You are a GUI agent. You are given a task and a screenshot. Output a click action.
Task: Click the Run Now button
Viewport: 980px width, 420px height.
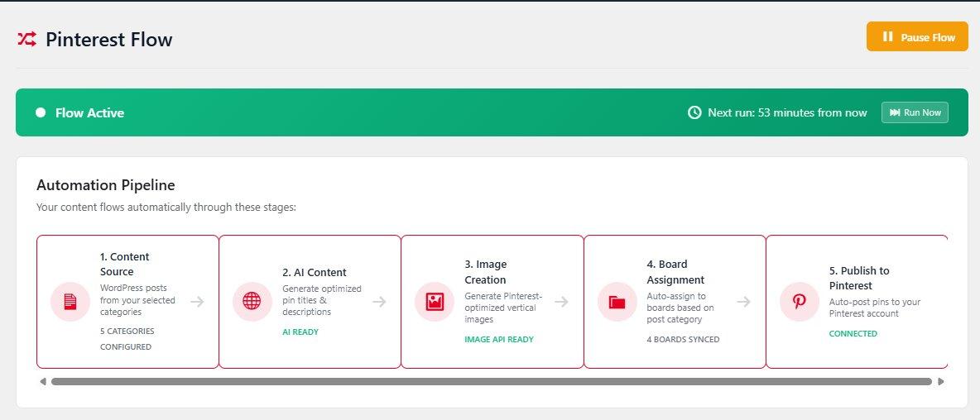915,112
